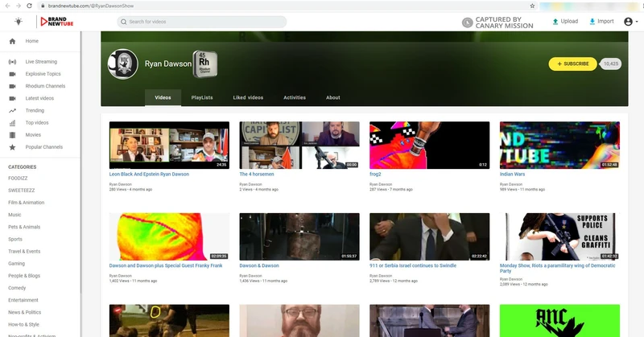Open the Indian Wars video thumbnail
This screenshot has height=337, width=644.
[559, 145]
